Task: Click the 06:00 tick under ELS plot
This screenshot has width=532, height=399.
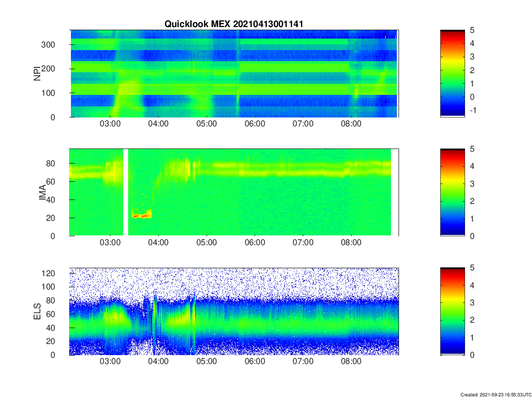Action: (x=255, y=362)
